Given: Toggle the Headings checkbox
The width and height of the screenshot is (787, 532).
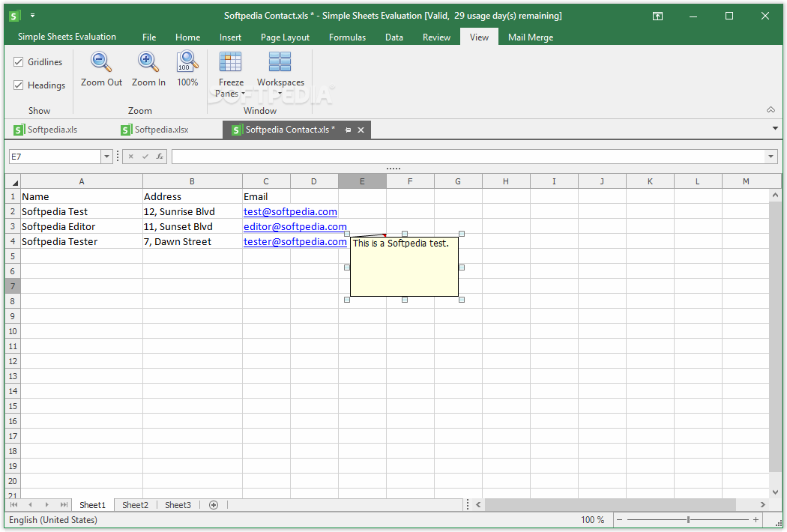Looking at the screenshot, I should 19,85.
